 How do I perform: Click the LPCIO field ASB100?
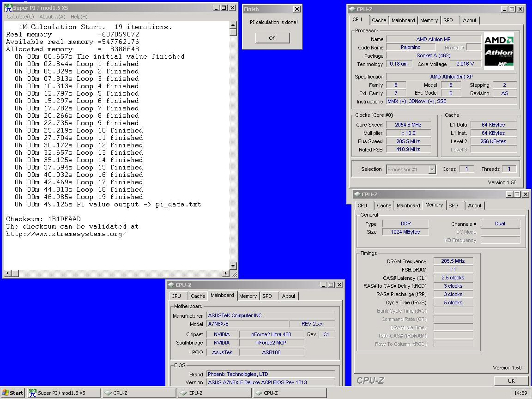(x=272, y=352)
